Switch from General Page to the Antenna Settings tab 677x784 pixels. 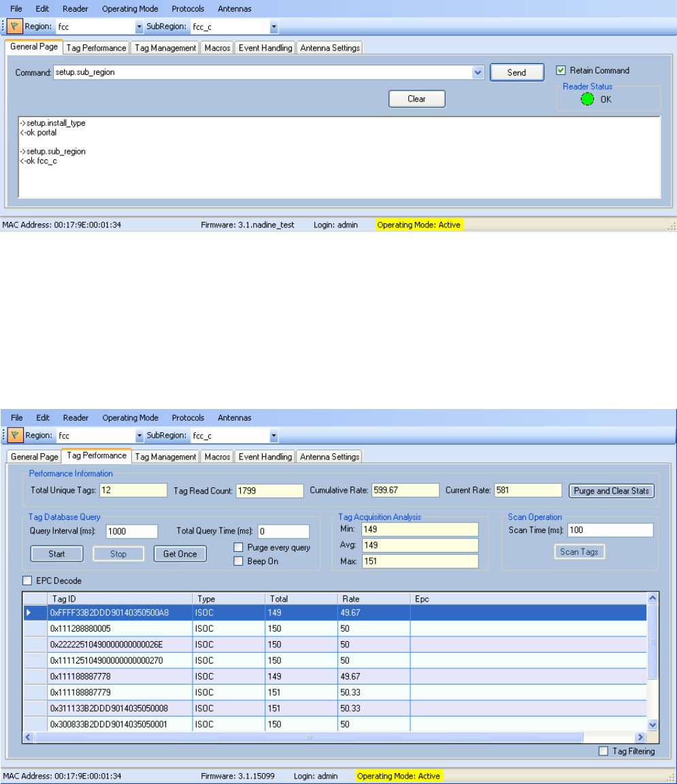pos(330,48)
